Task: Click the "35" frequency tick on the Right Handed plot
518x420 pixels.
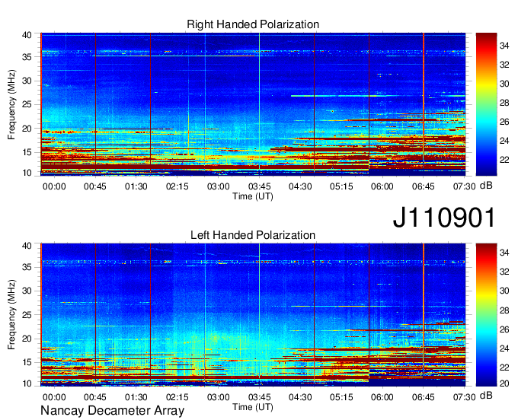Action: [x=27, y=57]
